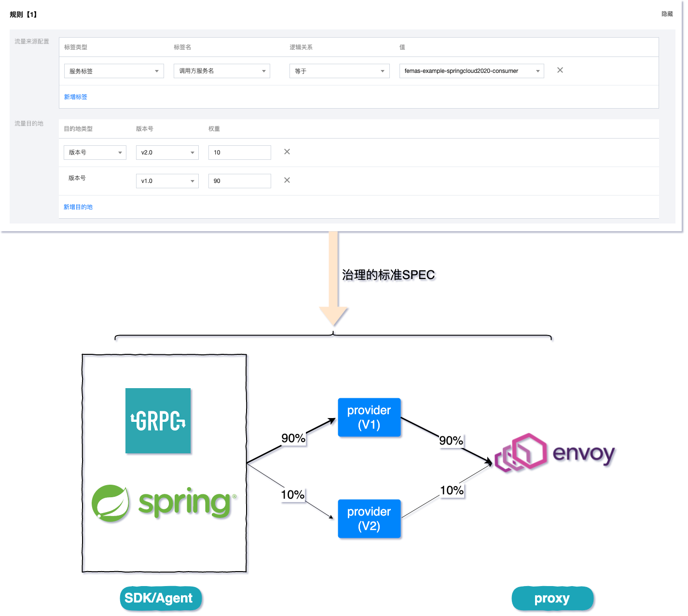
Task: Focus the weight field containing 90
Action: (x=240, y=181)
